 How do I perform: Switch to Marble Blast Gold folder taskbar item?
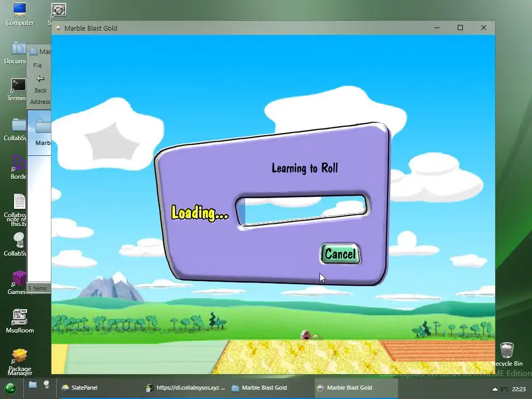click(x=271, y=388)
